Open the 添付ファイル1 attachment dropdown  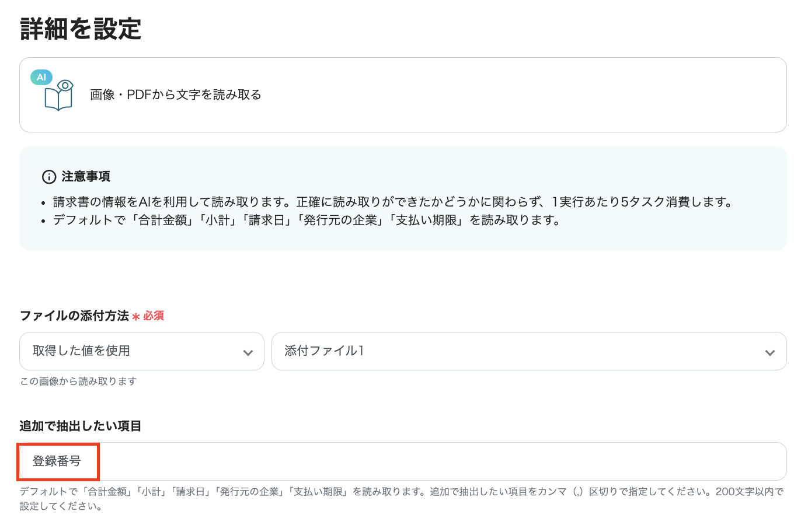[x=529, y=351]
